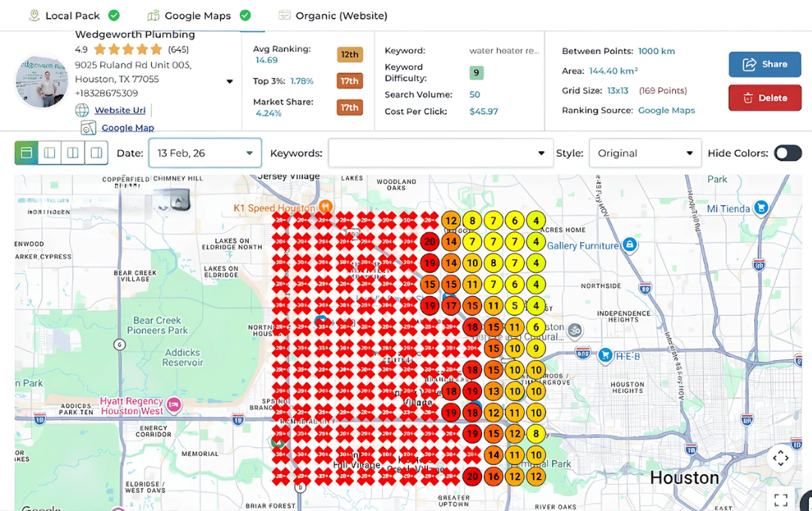Click the green checkmark beside Google Maps
This screenshot has width=812, height=511.
pyautogui.click(x=245, y=16)
